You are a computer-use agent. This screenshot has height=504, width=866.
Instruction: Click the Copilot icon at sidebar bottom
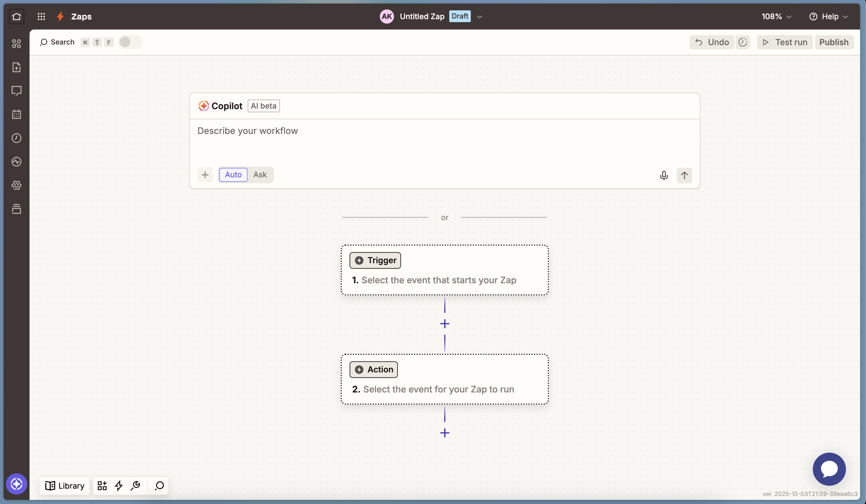coord(17,484)
